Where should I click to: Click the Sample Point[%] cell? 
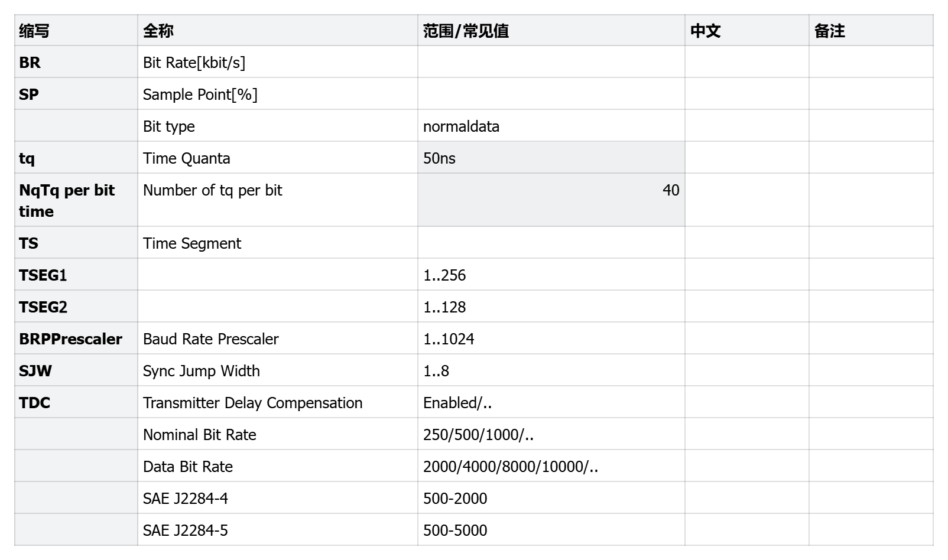point(277,95)
